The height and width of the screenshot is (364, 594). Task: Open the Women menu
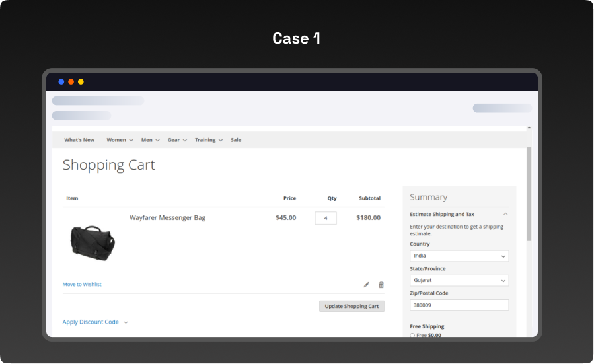pyautogui.click(x=120, y=140)
